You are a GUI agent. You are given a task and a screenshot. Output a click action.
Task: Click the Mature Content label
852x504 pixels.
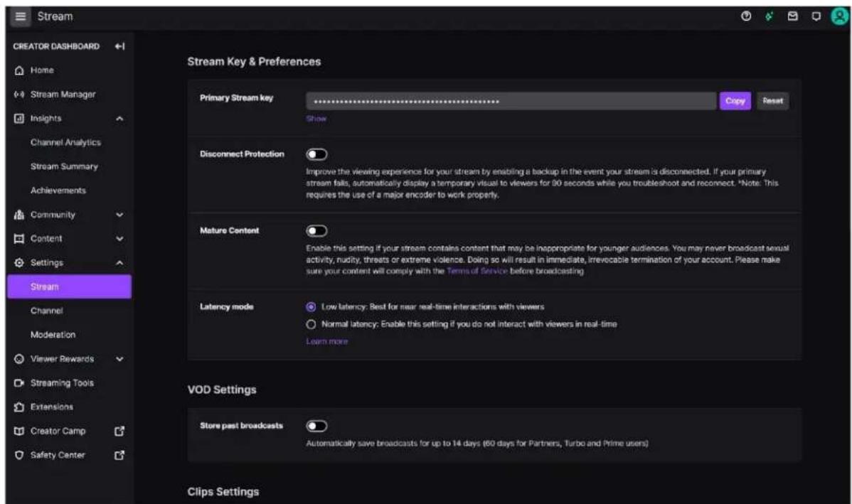pyautogui.click(x=229, y=231)
